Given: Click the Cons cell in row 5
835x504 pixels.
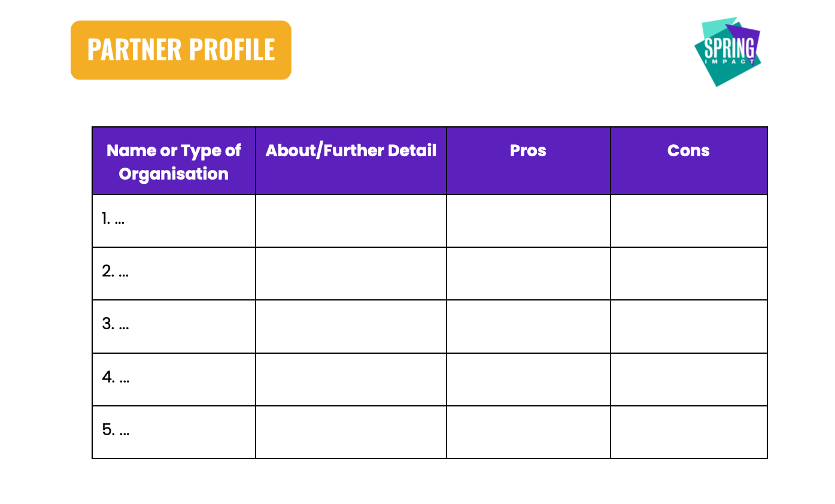Looking at the screenshot, I should click(689, 432).
